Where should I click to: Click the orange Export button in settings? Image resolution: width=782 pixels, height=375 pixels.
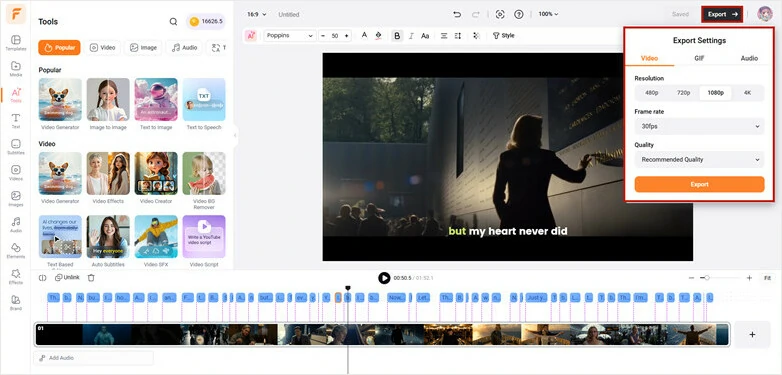tap(699, 185)
